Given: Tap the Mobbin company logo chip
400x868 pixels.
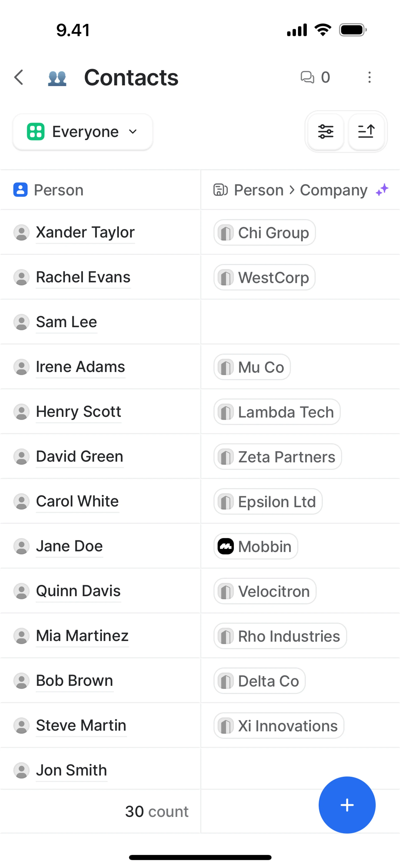Looking at the screenshot, I should [256, 546].
